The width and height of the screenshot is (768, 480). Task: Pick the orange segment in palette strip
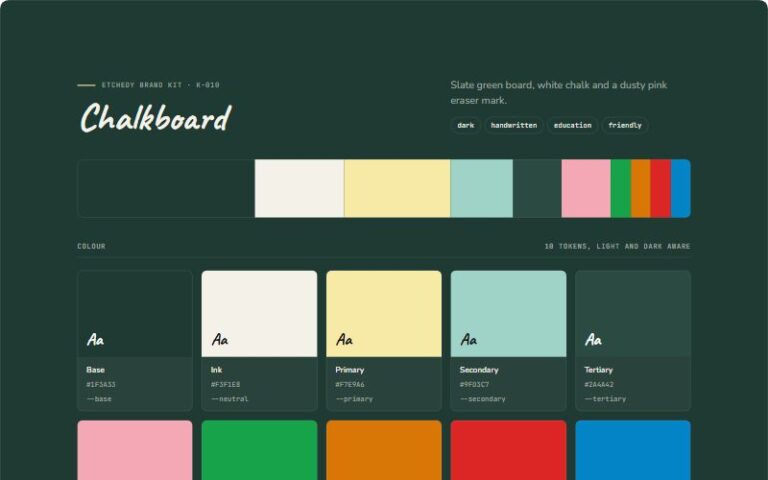(x=641, y=189)
